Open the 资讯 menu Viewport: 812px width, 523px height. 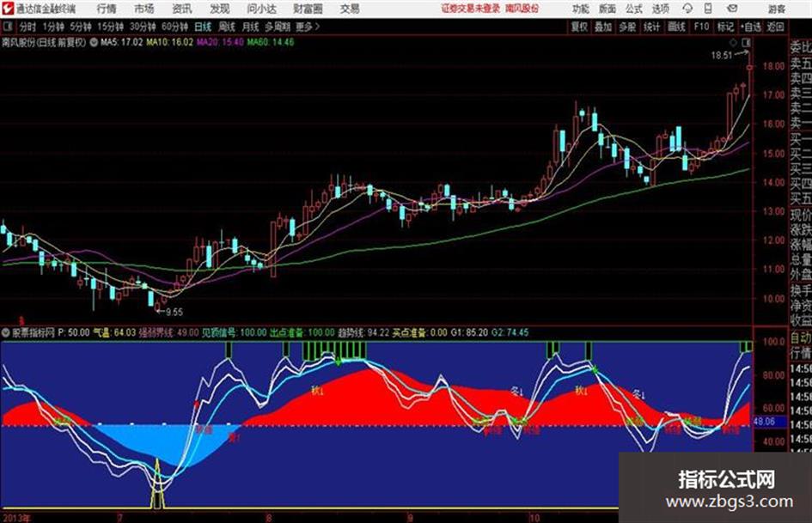pos(182,9)
